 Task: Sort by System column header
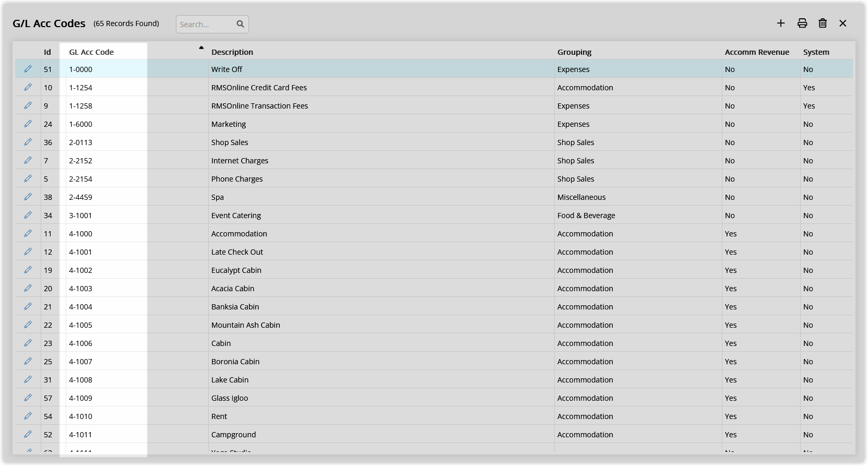point(816,52)
